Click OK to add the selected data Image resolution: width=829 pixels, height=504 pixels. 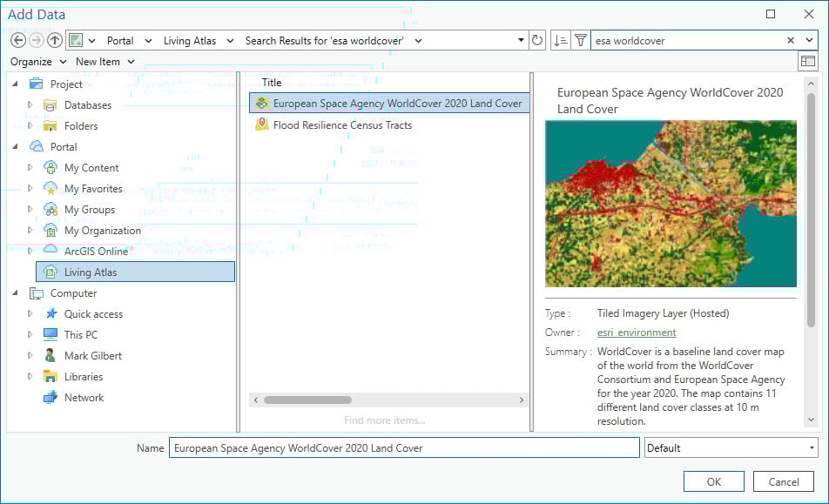(x=713, y=480)
